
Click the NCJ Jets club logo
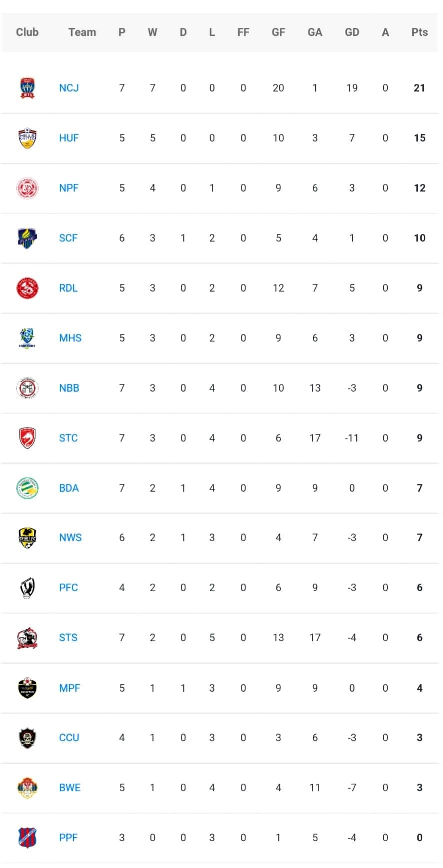(27, 88)
